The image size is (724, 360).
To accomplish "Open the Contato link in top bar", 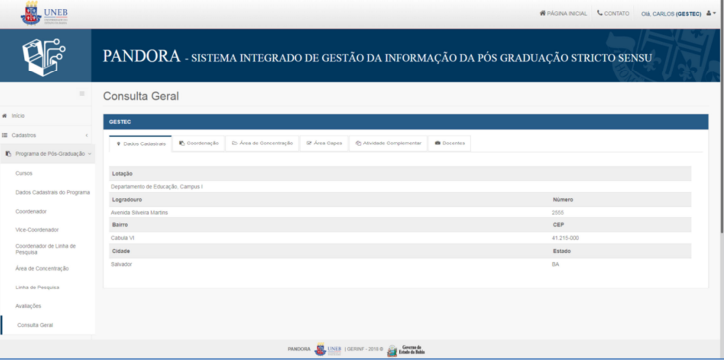I will [x=613, y=14].
